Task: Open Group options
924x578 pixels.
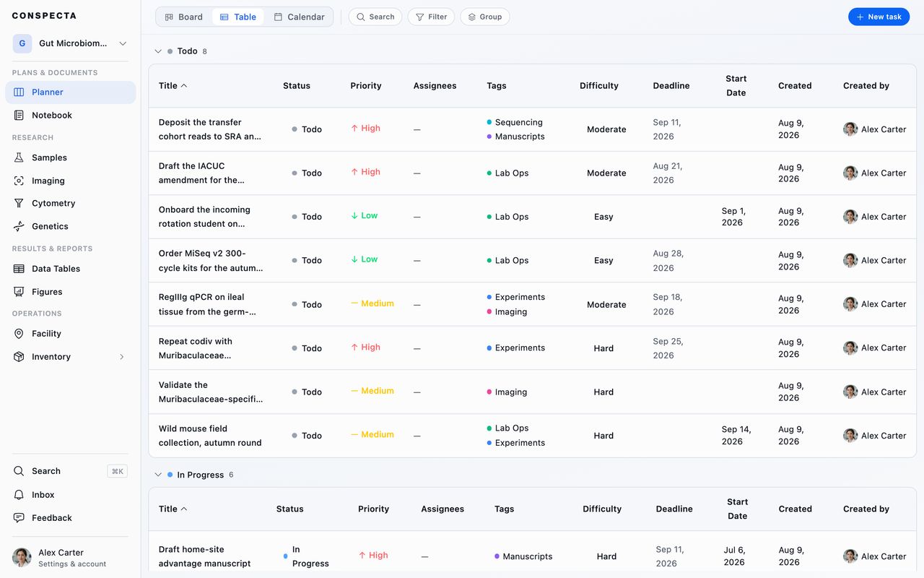Action: tap(485, 17)
